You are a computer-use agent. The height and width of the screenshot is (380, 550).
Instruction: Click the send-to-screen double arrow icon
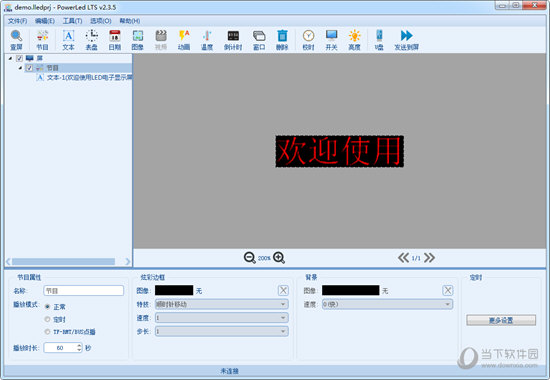pyautogui.click(x=407, y=35)
